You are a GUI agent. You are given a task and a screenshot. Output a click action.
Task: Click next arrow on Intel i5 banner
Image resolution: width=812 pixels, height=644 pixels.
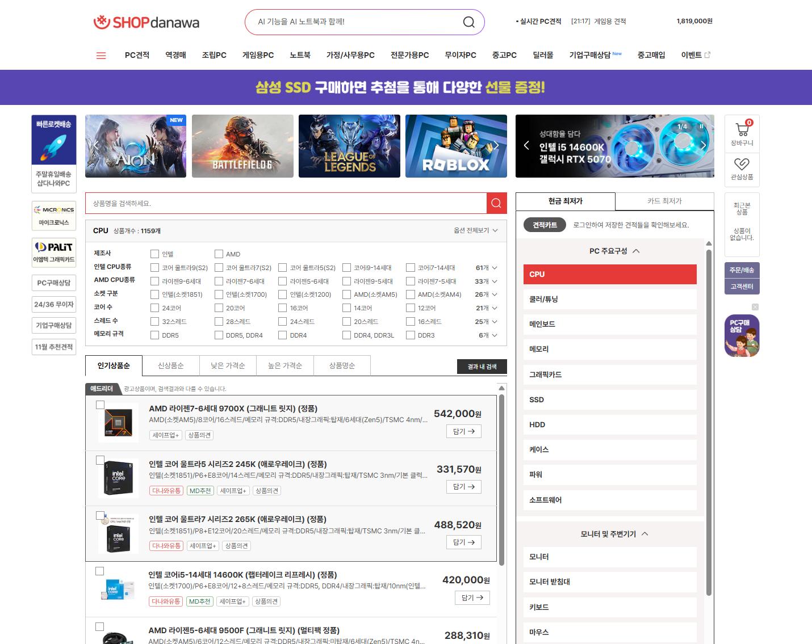tap(704, 145)
